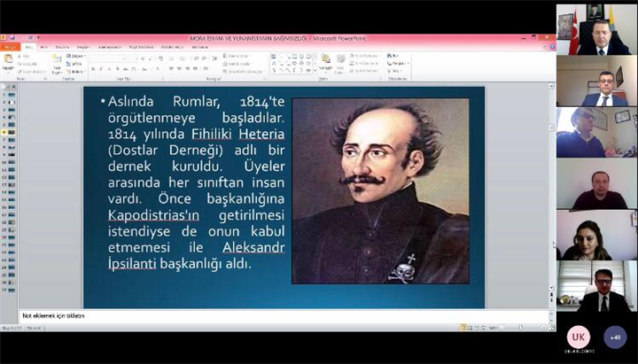This screenshot has height=364, width=638.
Task: Expand the shapes gallery
Action: [315, 71]
